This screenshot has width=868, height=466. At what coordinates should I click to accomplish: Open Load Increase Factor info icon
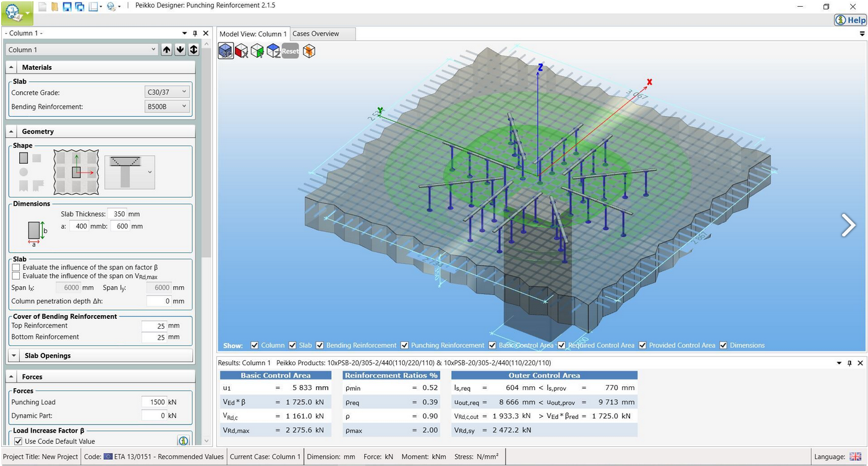[183, 441]
